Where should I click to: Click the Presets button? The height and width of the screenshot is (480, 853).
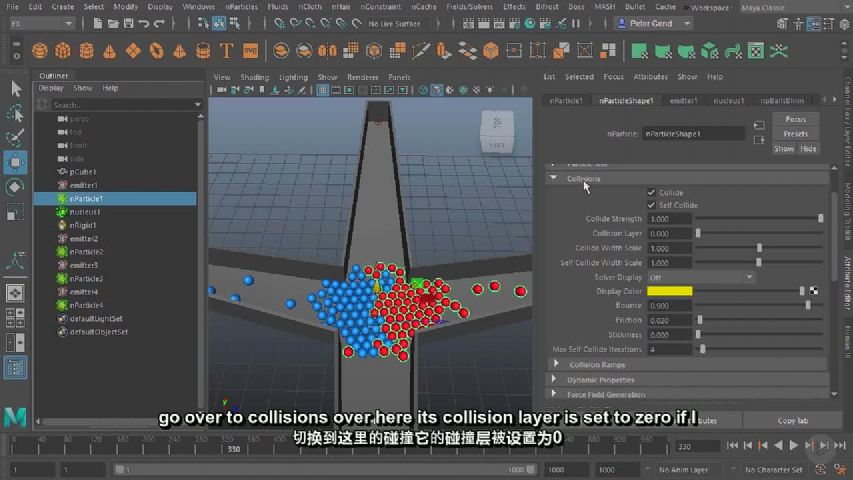coord(795,133)
